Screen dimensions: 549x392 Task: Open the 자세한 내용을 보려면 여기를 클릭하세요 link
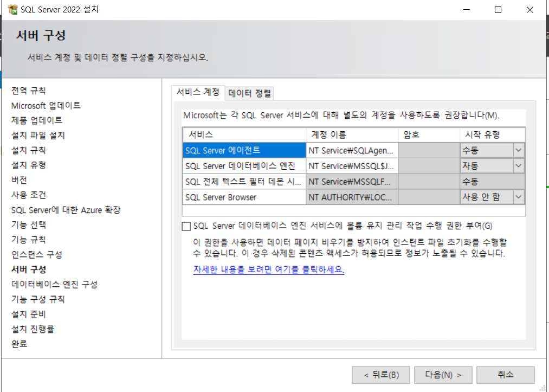point(269,269)
